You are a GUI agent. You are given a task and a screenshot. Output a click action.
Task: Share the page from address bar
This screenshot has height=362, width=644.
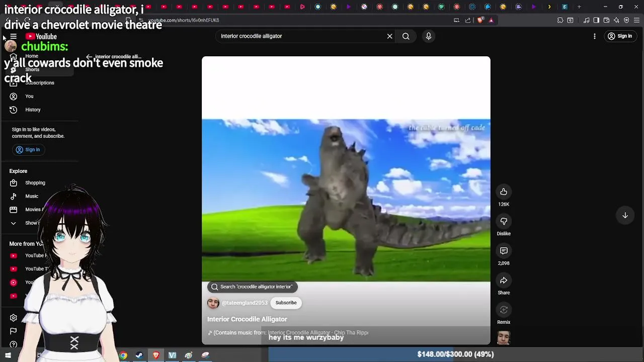pos(468,20)
